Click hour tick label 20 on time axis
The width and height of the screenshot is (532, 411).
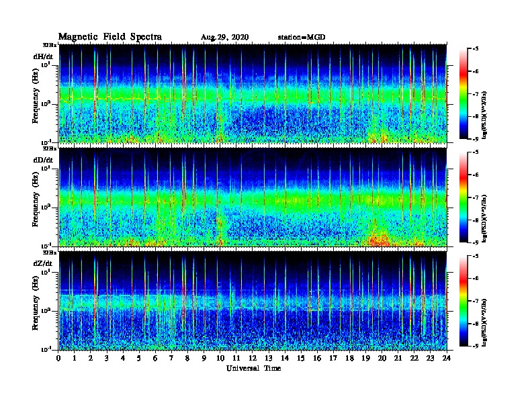(x=382, y=359)
